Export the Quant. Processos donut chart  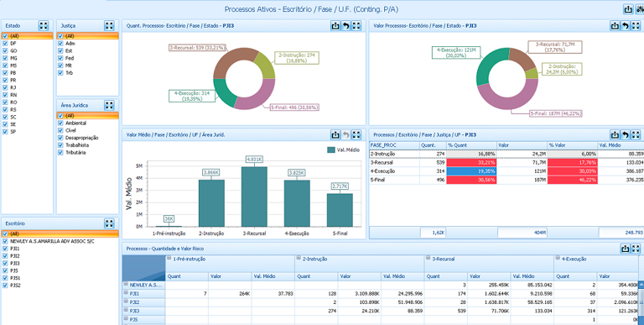point(335,25)
